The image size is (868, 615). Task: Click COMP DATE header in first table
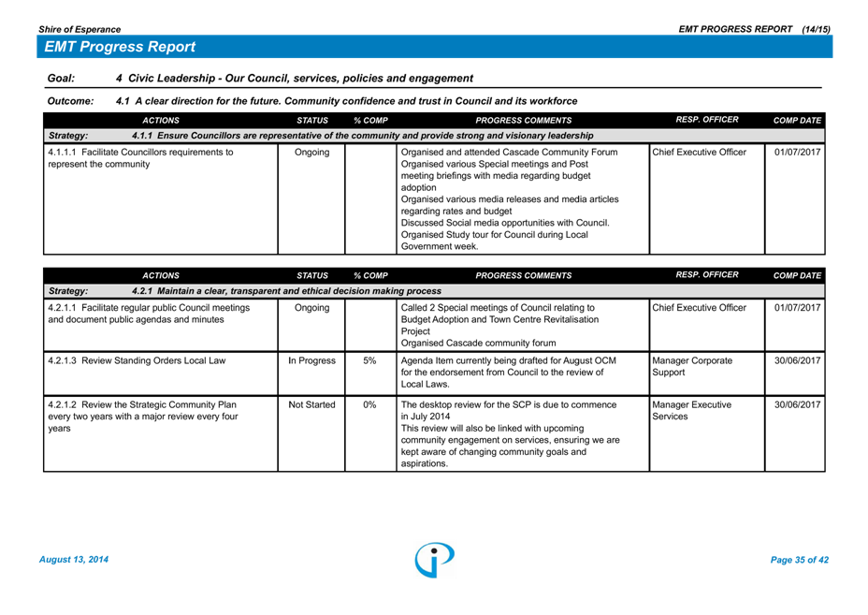(x=797, y=120)
